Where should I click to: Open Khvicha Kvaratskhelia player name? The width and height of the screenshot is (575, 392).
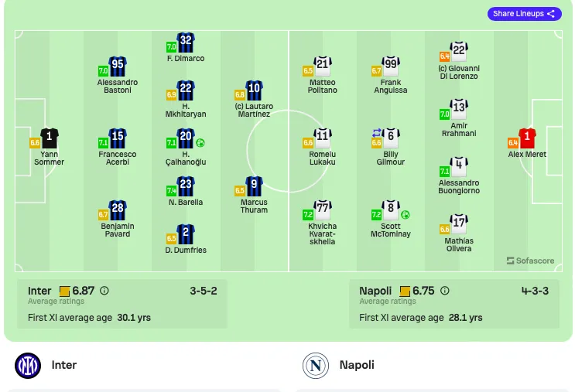(x=323, y=233)
